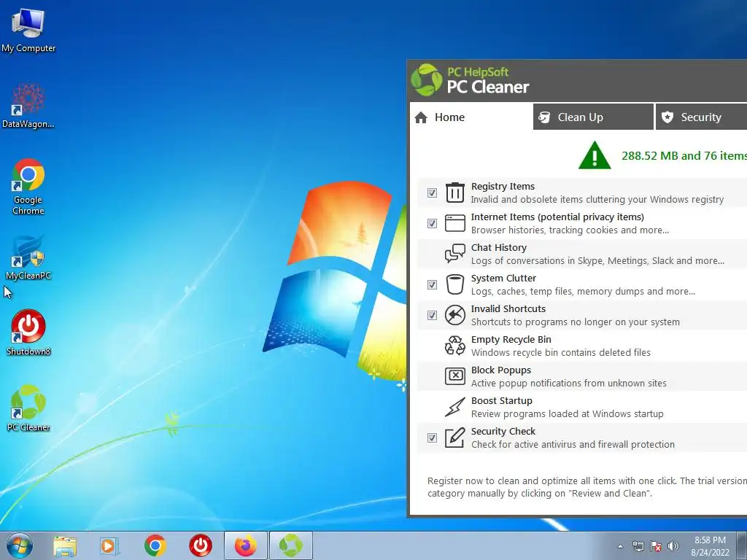Click the Chat History speech bubbles icon
Viewport: 747px width, 560px height.
coord(455,254)
